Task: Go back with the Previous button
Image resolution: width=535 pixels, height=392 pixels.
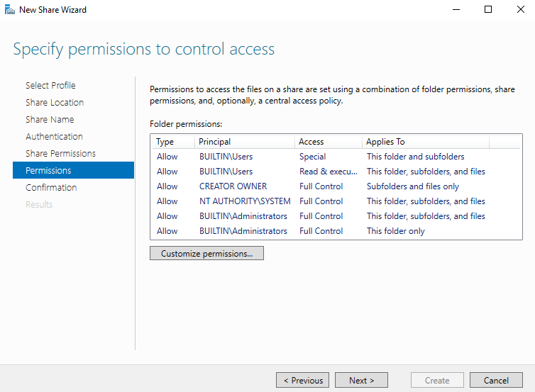Action: coord(303,380)
